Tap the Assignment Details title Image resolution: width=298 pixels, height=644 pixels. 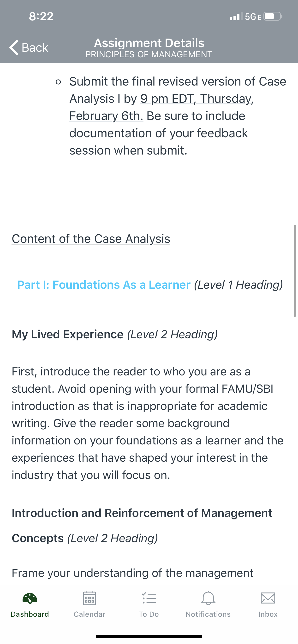pos(149,43)
